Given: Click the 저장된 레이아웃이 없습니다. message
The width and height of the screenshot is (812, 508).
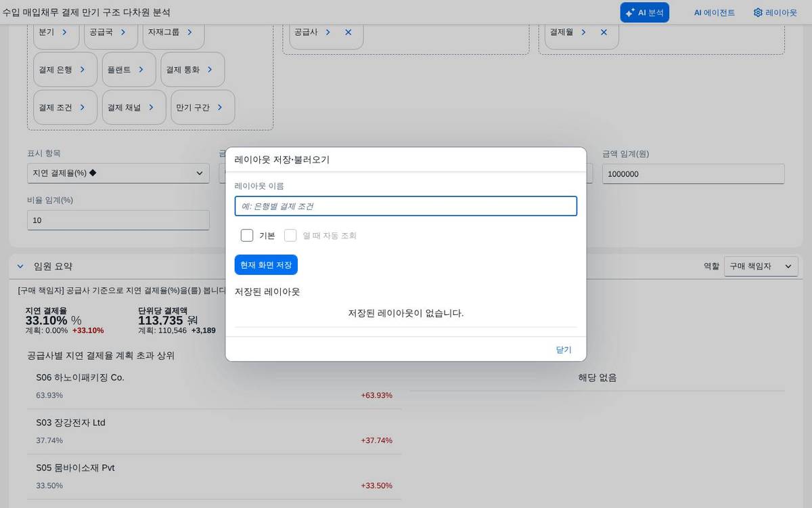Looking at the screenshot, I should pyautogui.click(x=406, y=313).
